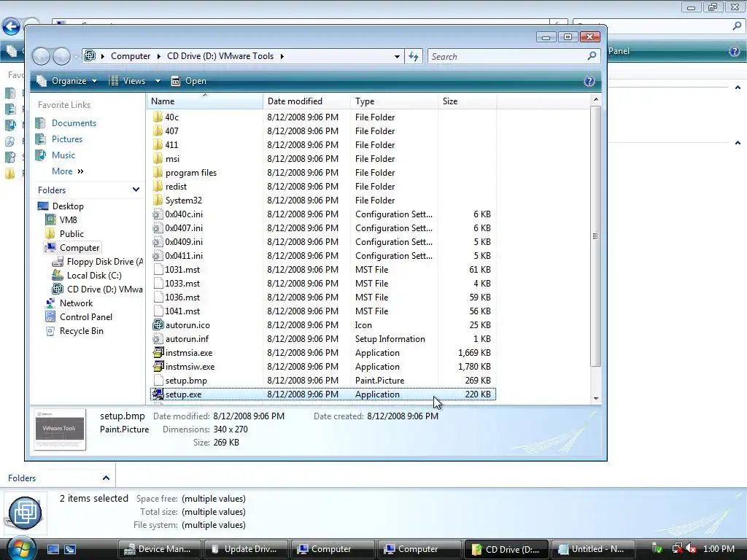Click the setup.bmp preview thumbnail
The height and width of the screenshot is (560, 747).
[60, 429]
